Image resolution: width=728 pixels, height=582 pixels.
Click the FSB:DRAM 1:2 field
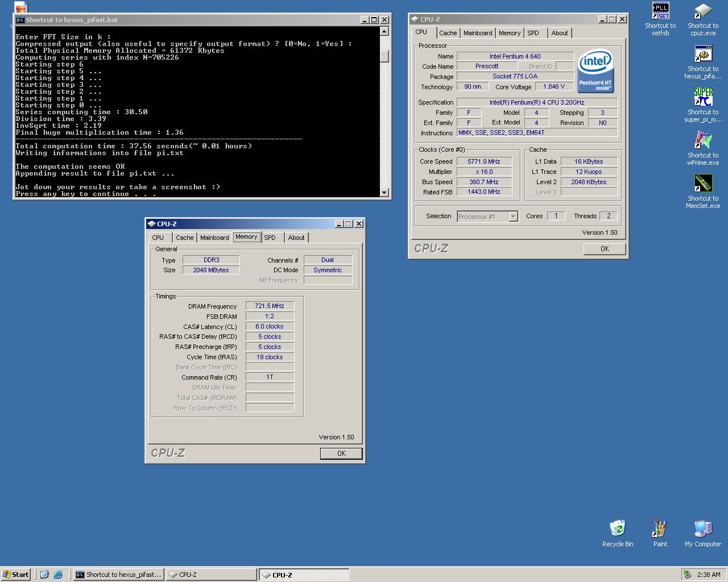(x=270, y=316)
